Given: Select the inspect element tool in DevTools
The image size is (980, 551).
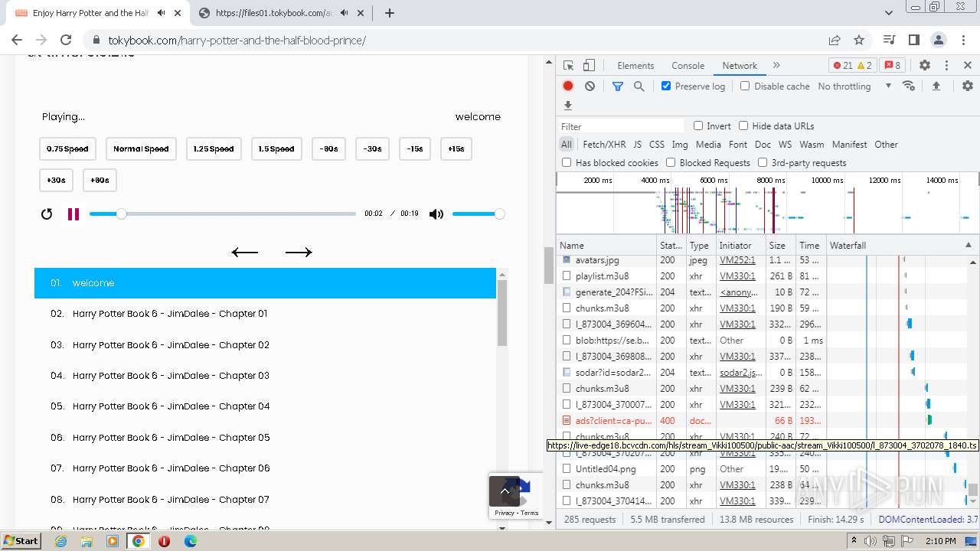Looking at the screenshot, I should click(568, 66).
